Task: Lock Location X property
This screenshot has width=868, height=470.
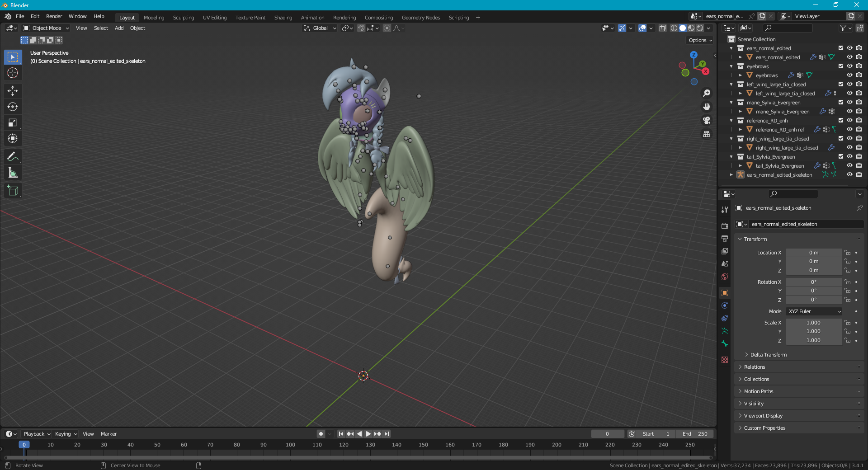Action: coord(847,253)
